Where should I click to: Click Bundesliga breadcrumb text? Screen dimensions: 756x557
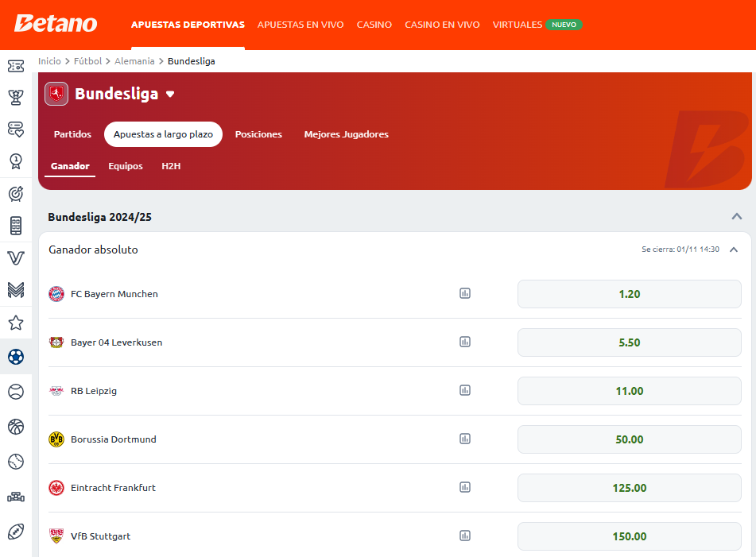[x=192, y=61]
